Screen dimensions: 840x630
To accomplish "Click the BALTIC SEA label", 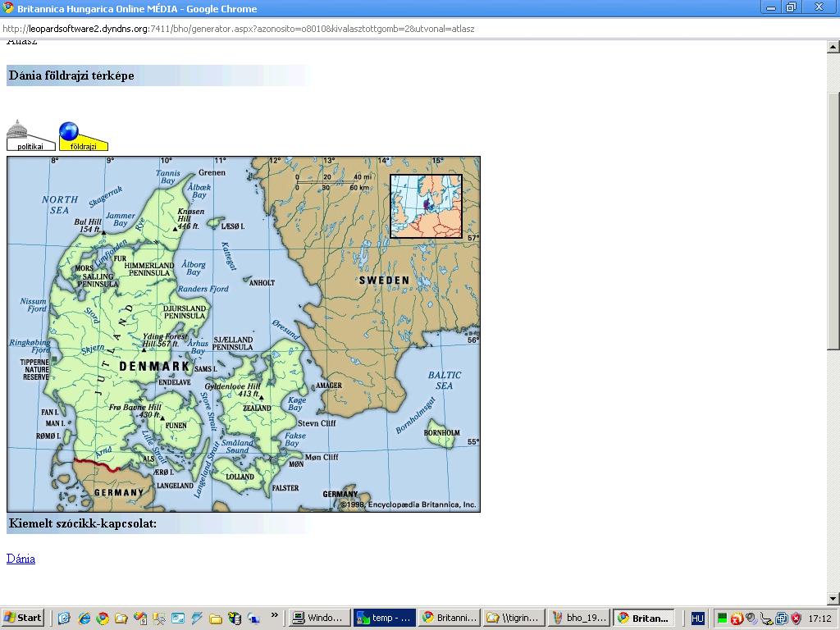I will (444, 381).
